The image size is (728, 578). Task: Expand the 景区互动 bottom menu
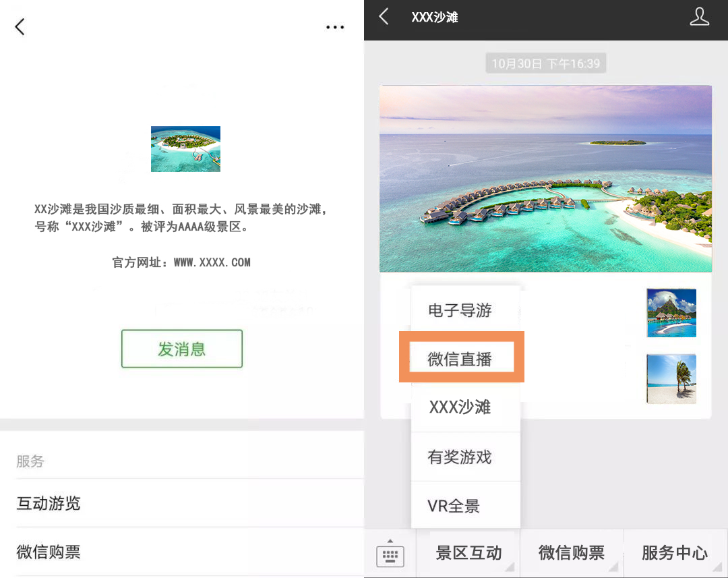tap(468, 553)
